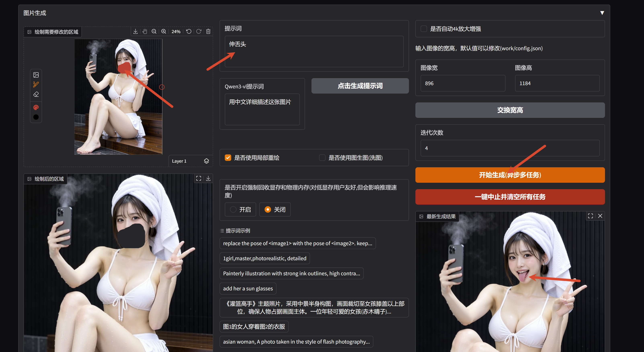
Task: Choose example 'Painterly illustration with strong ink'
Action: [x=292, y=274]
